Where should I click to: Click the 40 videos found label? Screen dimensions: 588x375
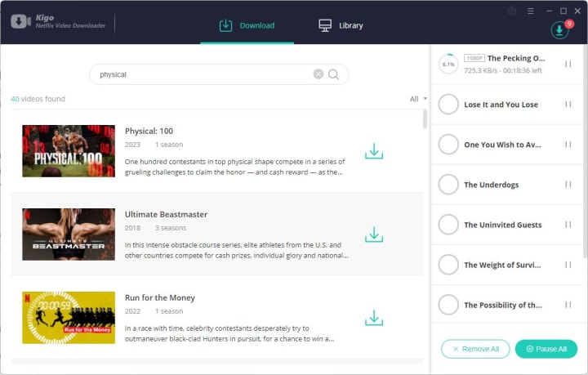pyautogui.click(x=38, y=99)
